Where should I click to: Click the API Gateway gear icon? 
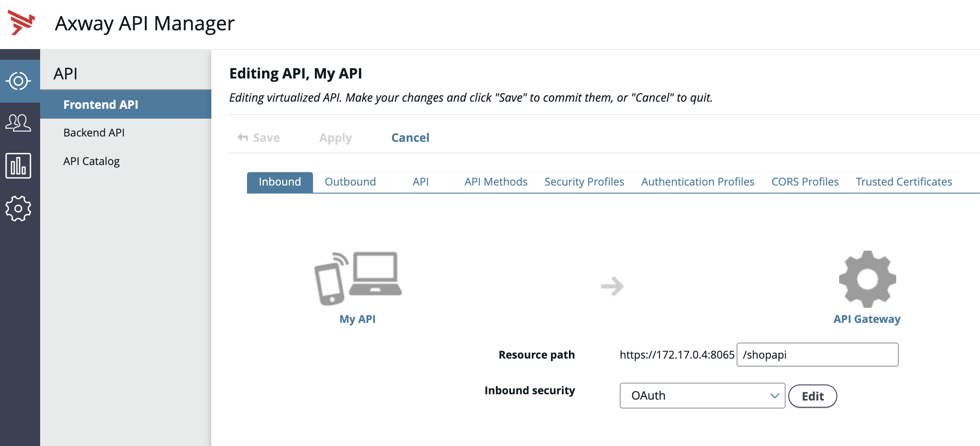(x=867, y=279)
